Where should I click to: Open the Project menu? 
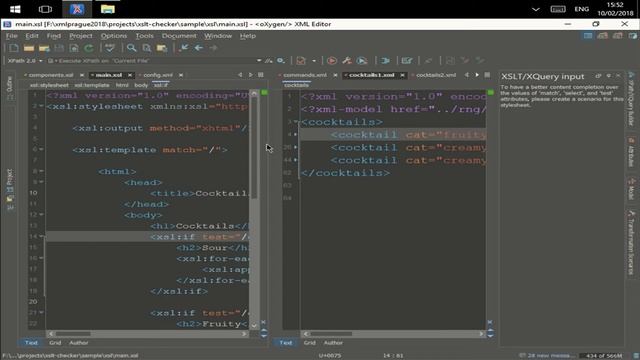click(x=81, y=36)
